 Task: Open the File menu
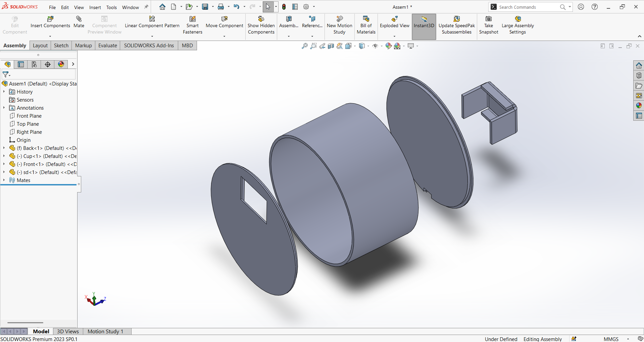coord(52,7)
